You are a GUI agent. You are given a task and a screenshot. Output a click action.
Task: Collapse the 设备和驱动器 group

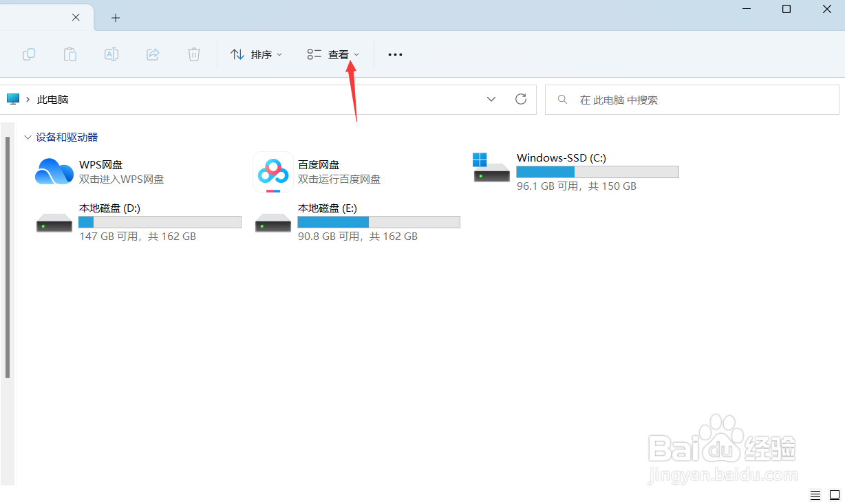pyautogui.click(x=28, y=138)
